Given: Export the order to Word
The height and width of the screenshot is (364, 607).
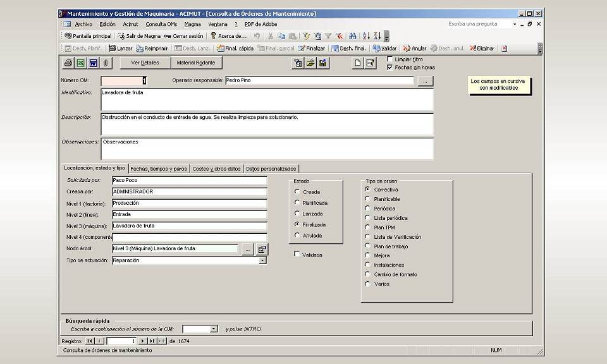Looking at the screenshot, I should 94,63.
